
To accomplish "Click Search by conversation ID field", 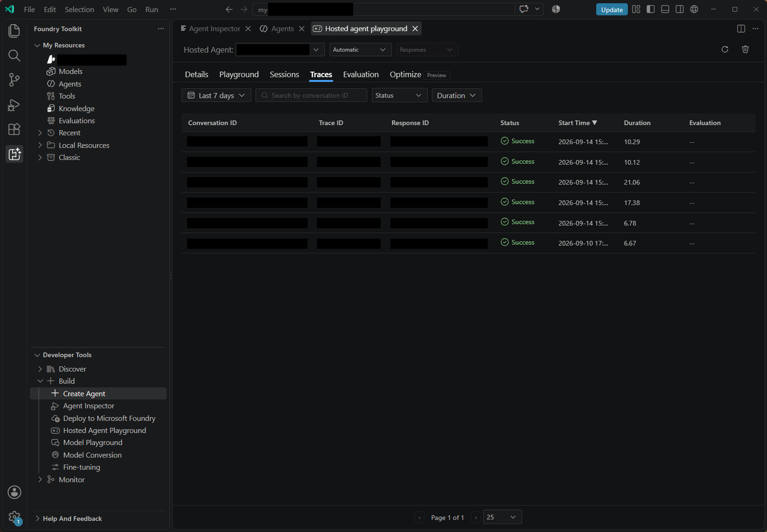I will 311,95.
